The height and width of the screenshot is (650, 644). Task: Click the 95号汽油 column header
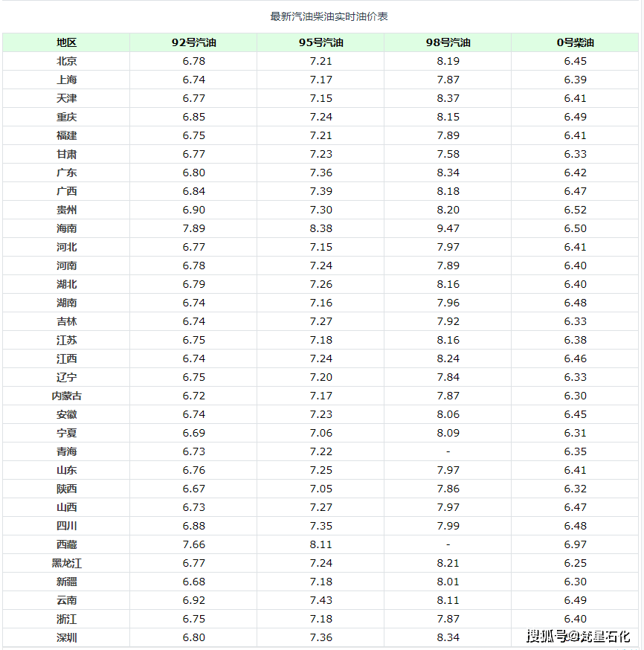pyautogui.click(x=321, y=42)
